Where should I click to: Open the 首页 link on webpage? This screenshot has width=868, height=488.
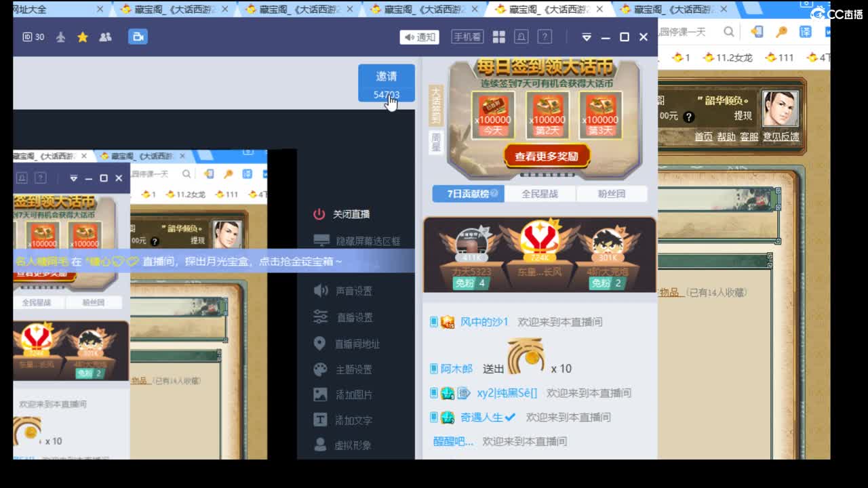[703, 137]
